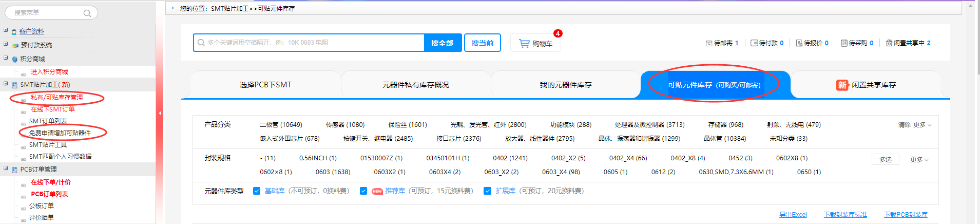Switch to the 我的元器件库存 tab
Viewport: 980px width, 224px height.
click(565, 85)
